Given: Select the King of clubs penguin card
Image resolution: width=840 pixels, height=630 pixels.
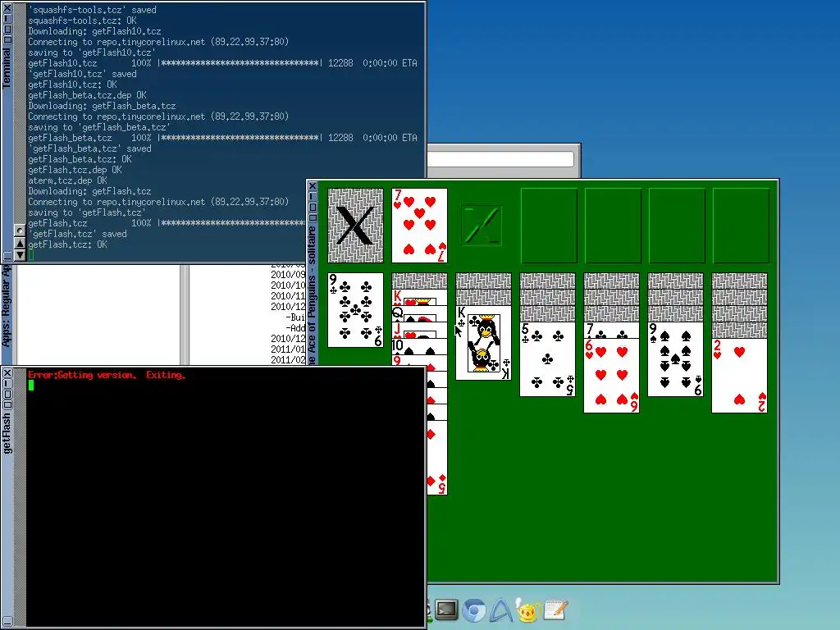Looking at the screenshot, I should (483, 343).
